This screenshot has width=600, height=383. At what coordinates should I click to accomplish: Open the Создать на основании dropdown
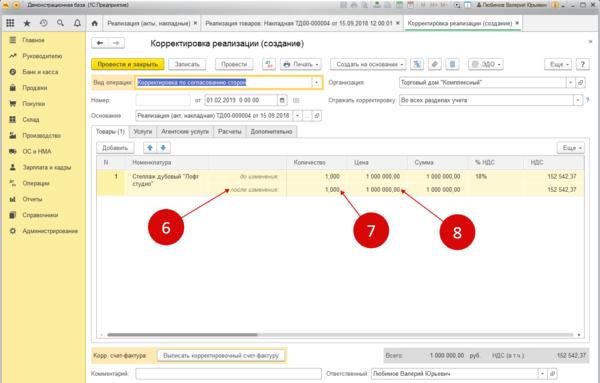click(368, 64)
